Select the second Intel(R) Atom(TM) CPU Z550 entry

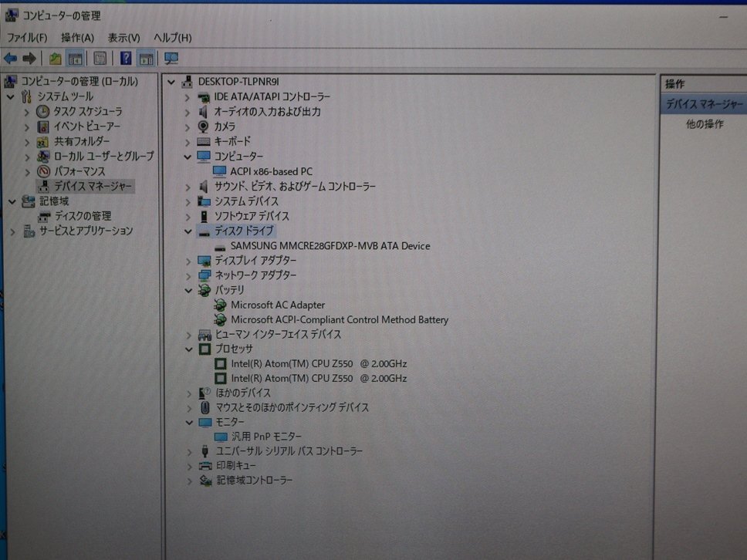click(319, 379)
